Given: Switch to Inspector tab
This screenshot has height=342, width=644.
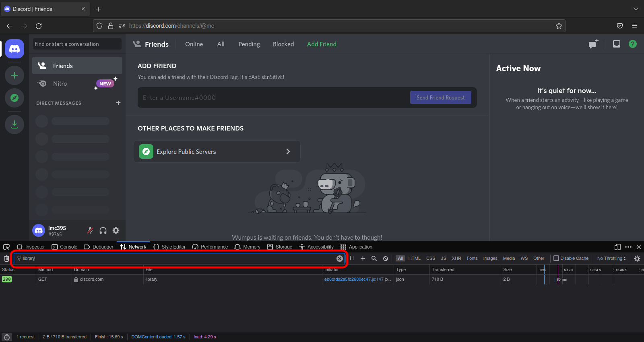Looking at the screenshot, I should click(x=31, y=247).
